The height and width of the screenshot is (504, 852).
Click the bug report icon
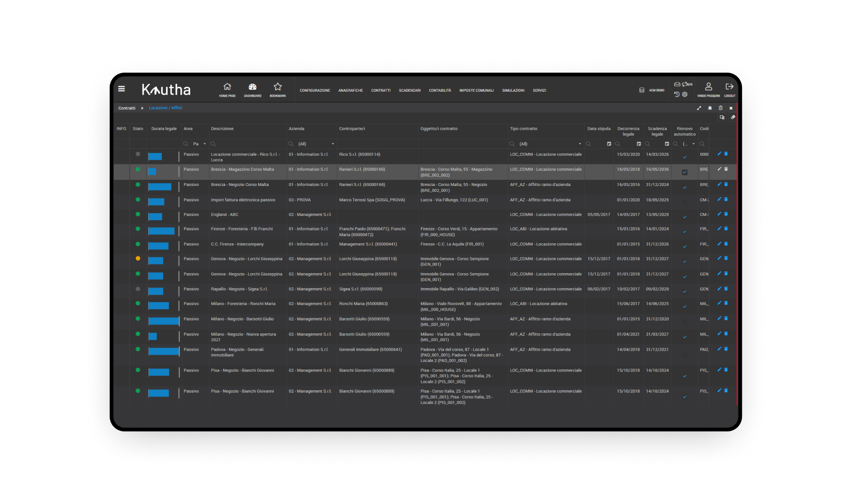(710, 108)
